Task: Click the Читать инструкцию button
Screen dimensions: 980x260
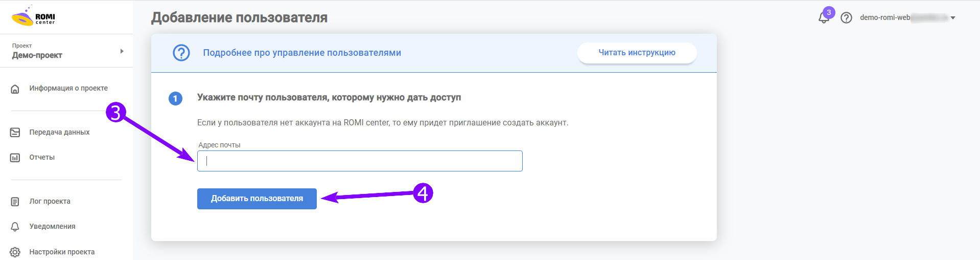Action: click(x=637, y=53)
